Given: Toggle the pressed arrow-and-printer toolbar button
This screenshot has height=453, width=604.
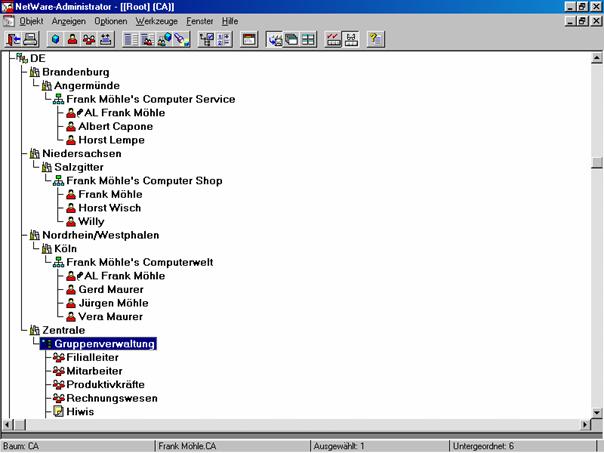Looking at the screenshot, I should pos(274,39).
